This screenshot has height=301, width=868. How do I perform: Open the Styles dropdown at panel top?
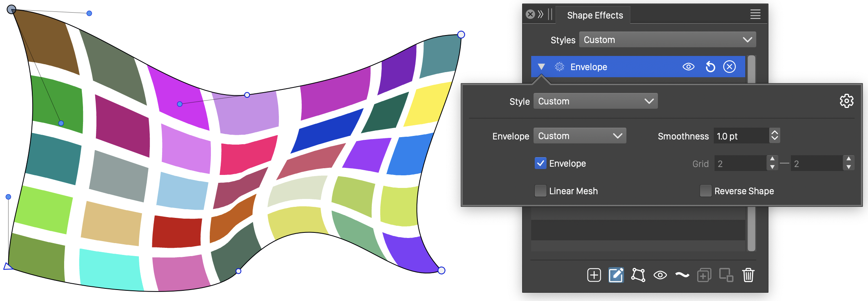point(667,40)
